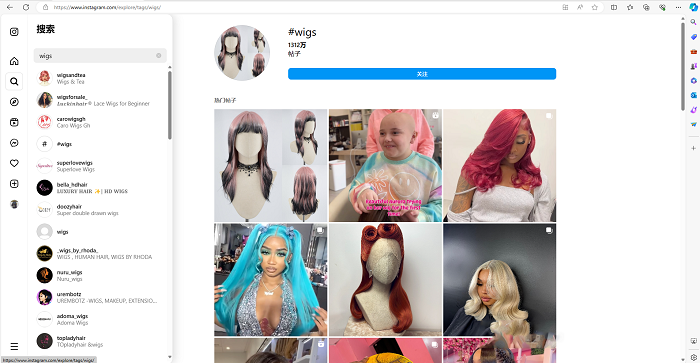Open Instagram home from sidebar icon
Screen dimensions: 700x363
click(x=14, y=61)
